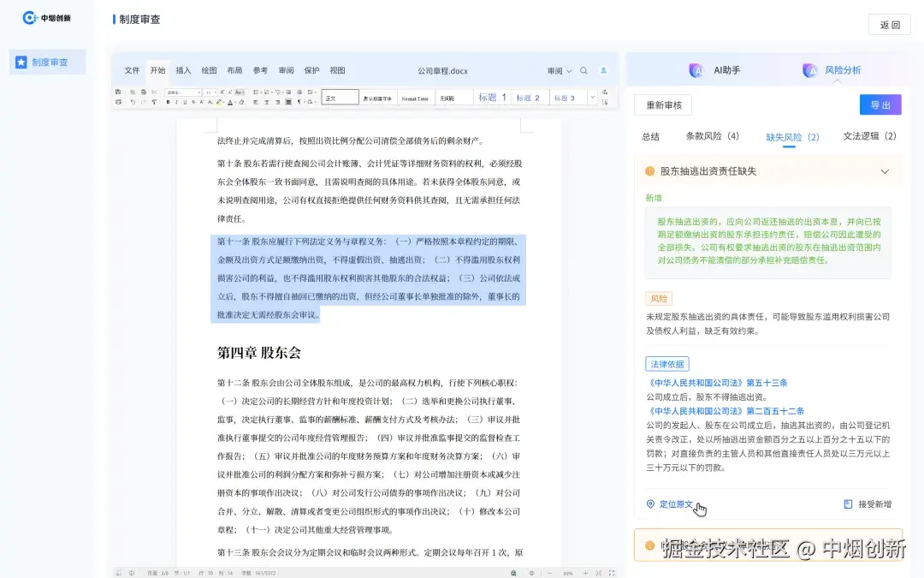Switch to the 条款风险 tab

(x=711, y=136)
